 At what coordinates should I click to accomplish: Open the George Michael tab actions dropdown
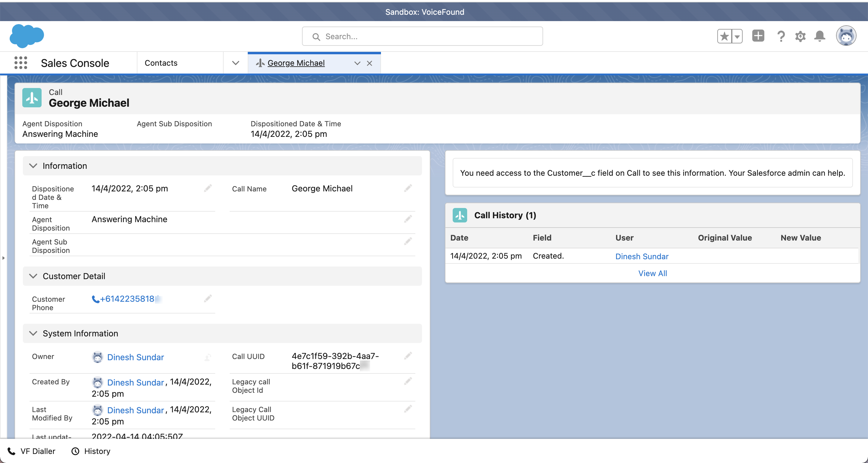(357, 63)
